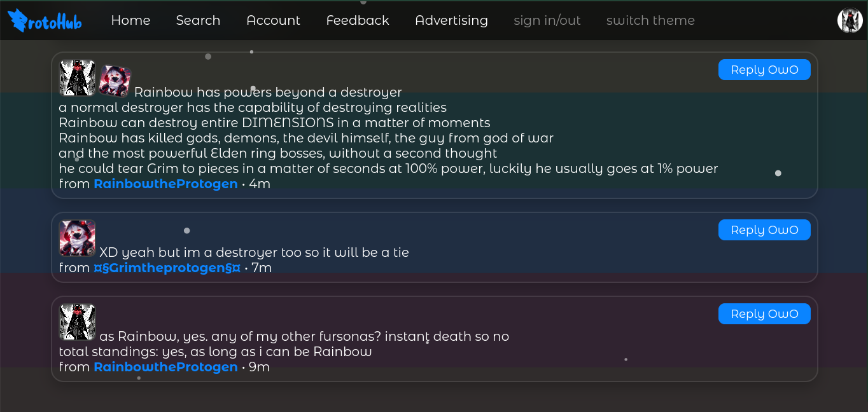Click the avatar on Grim's destroyer tie post
Screen dimensions: 868x412
coord(77,238)
